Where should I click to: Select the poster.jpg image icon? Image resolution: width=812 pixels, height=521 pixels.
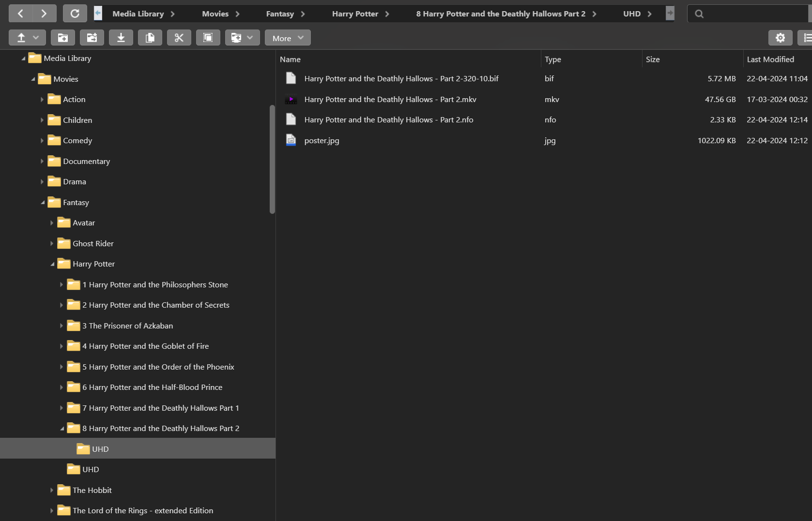291,140
